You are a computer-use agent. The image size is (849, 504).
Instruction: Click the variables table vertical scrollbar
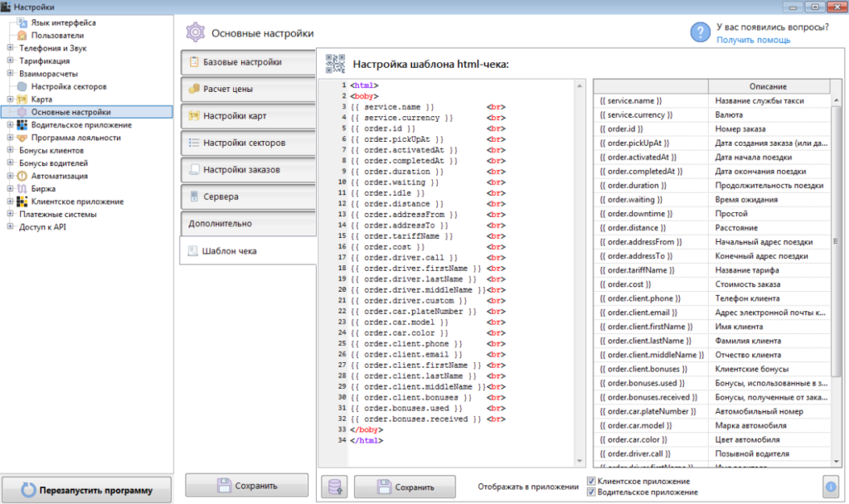pyautogui.click(x=836, y=240)
